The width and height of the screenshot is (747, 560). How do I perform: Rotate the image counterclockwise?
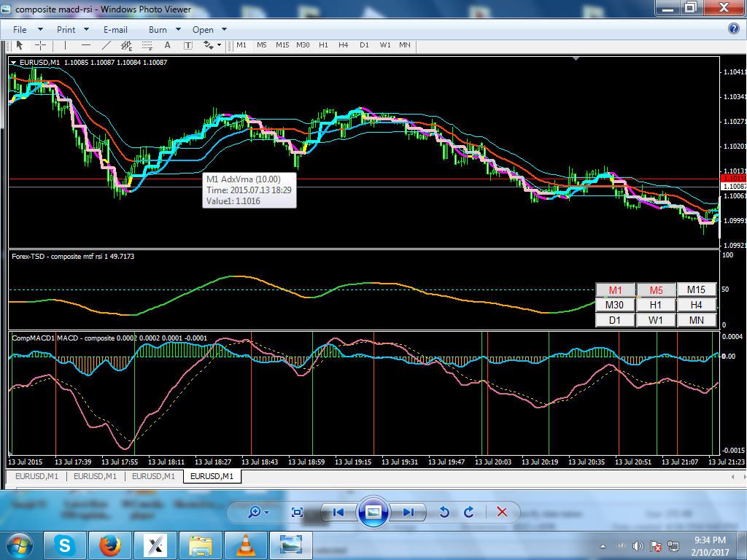(444, 512)
